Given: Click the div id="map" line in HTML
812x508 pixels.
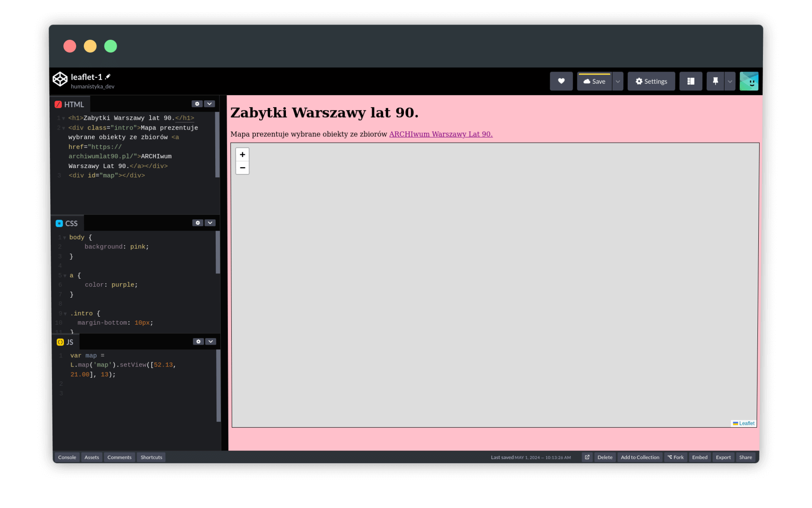Looking at the screenshot, I should 107,175.
